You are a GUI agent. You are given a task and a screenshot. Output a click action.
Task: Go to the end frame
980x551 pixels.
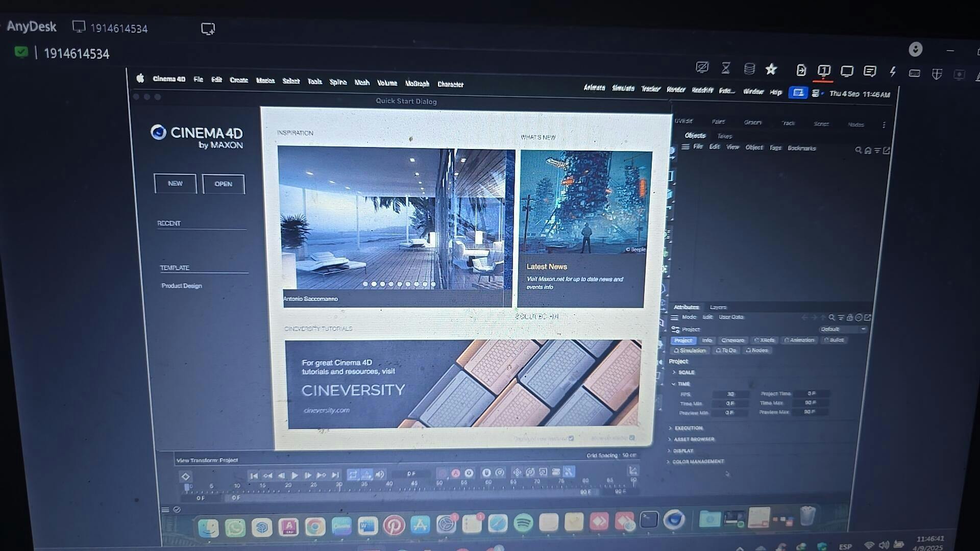335,475
